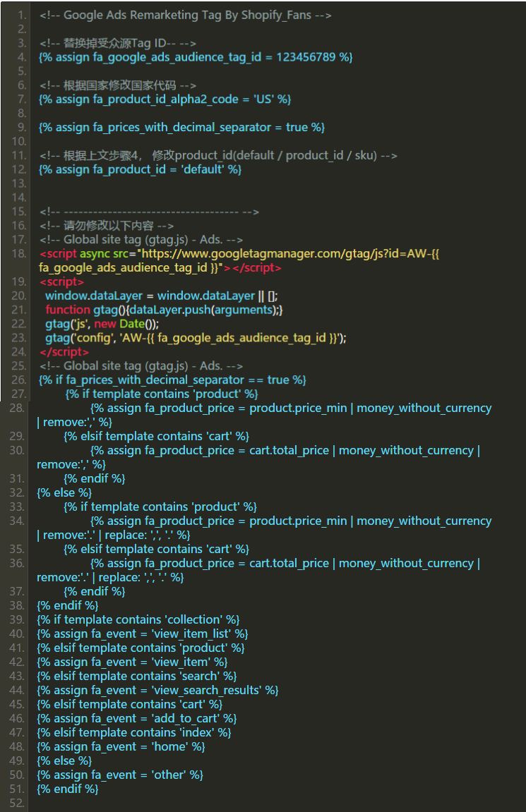Click "if template contains 'collection'" line
This screenshot has width=526, height=812.
(138, 620)
